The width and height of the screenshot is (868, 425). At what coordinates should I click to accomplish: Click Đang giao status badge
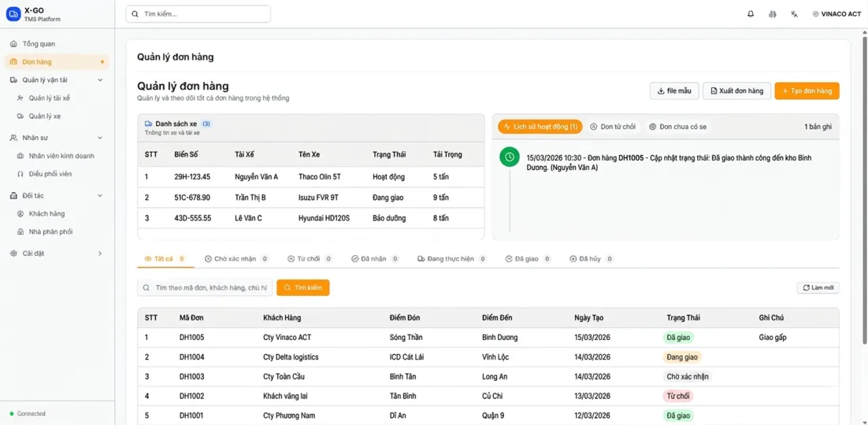point(682,357)
